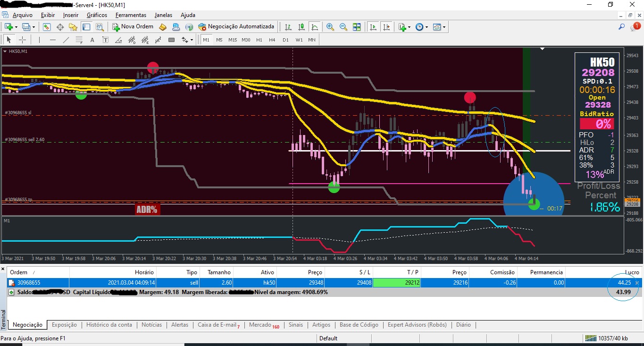Toggle chart shift button
The height and width of the screenshot is (346, 644).
click(x=386, y=27)
